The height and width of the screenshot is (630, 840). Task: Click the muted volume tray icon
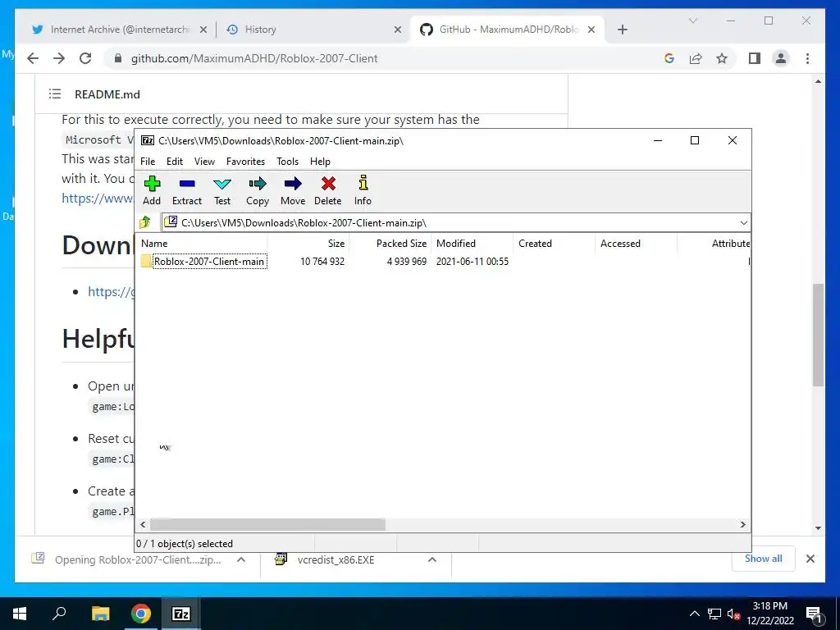(733, 614)
